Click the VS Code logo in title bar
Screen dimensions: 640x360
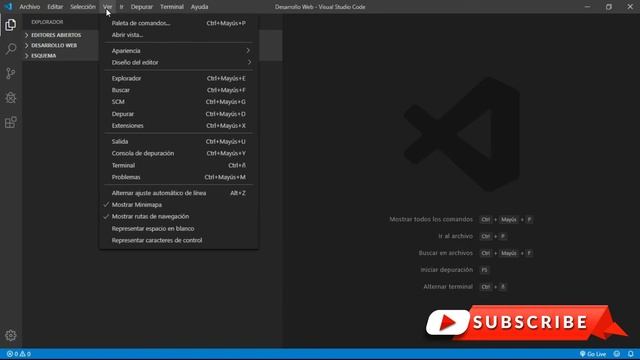pos(8,7)
